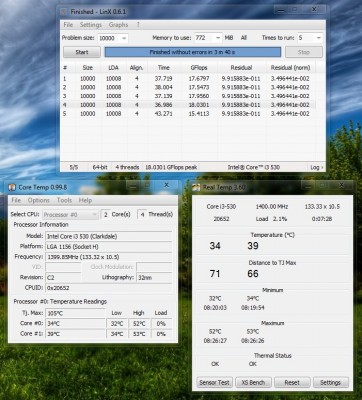This screenshot has width=362, height=400.
Task: Click the Align. column header
Action: (x=137, y=68)
